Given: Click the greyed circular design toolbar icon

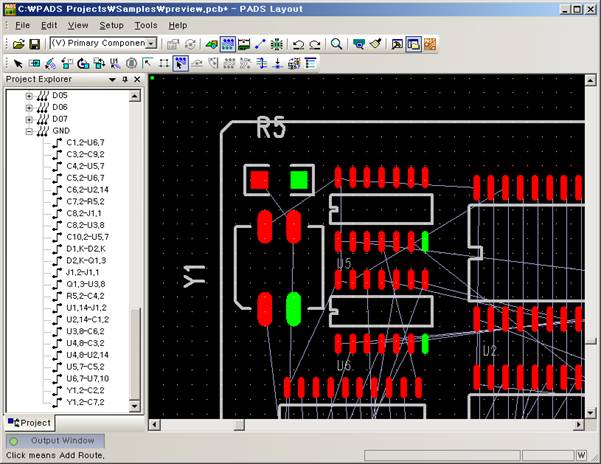Looking at the screenshot, I should pos(131,63).
